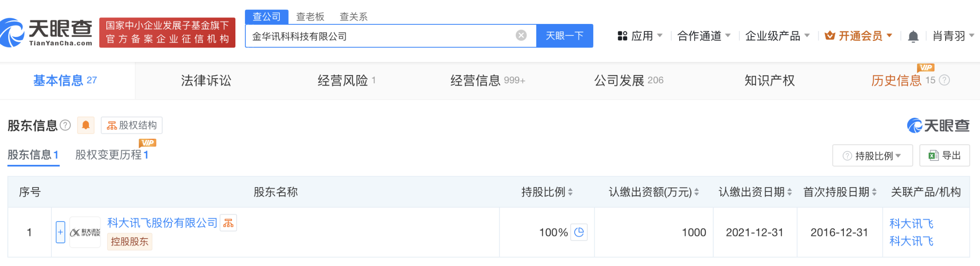Click the equity structure icon beside 科大讯飞股份有限公司
The width and height of the screenshot is (980, 266).
coord(228,223)
